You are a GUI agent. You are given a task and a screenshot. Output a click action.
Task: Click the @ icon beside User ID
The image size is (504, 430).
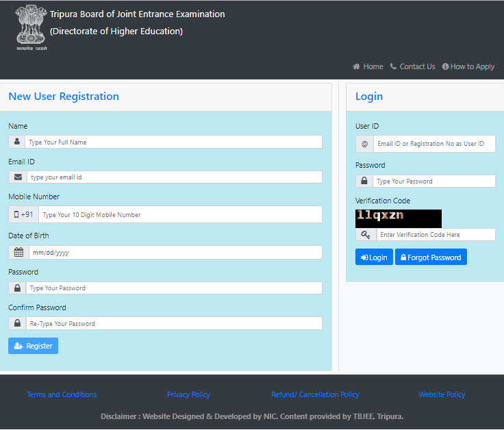click(x=364, y=144)
